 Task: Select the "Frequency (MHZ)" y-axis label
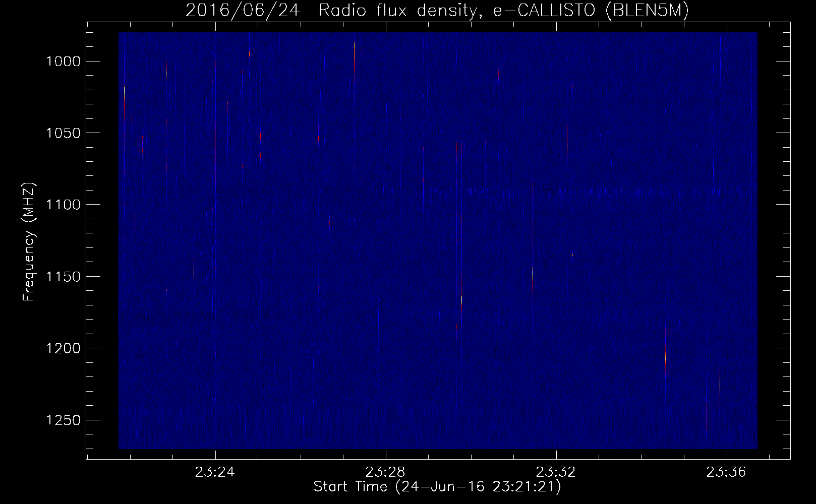click(29, 241)
